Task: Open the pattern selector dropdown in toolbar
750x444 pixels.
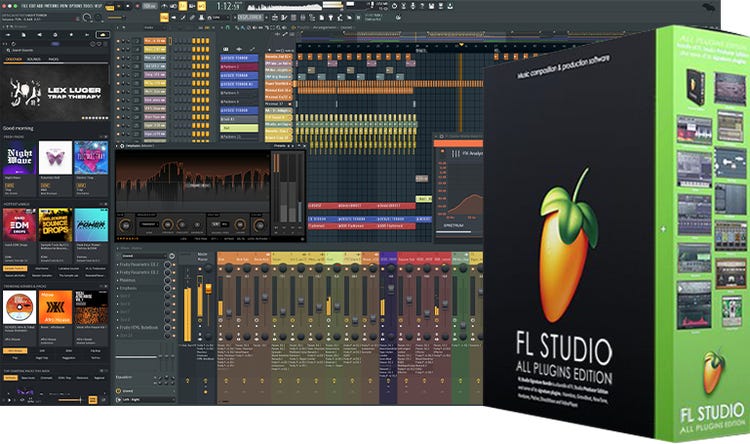Action: coord(250,17)
